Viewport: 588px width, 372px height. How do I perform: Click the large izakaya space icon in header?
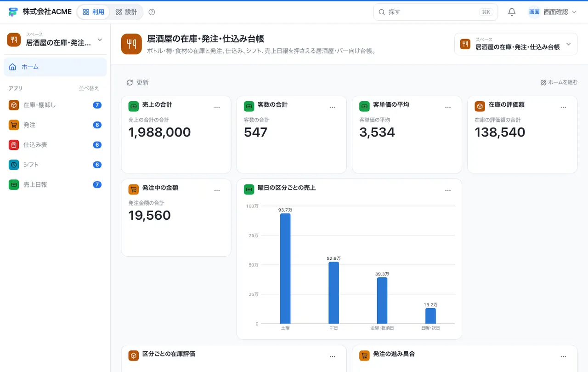[131, 44]
